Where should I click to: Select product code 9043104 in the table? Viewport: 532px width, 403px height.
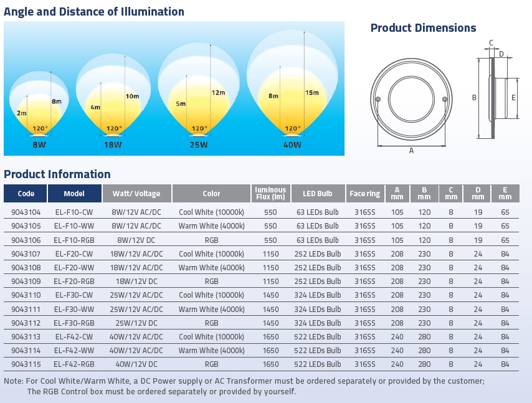tap(26, 212)
